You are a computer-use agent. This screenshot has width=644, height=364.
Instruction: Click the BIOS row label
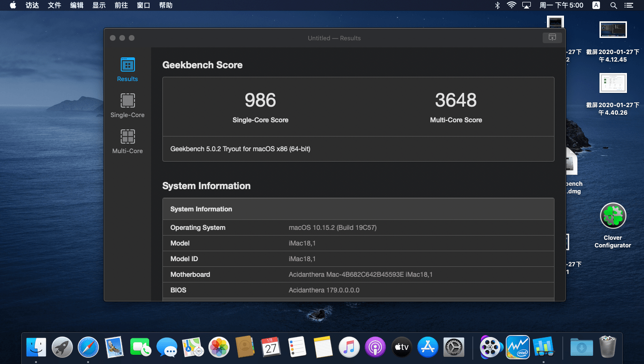point(179,290)
